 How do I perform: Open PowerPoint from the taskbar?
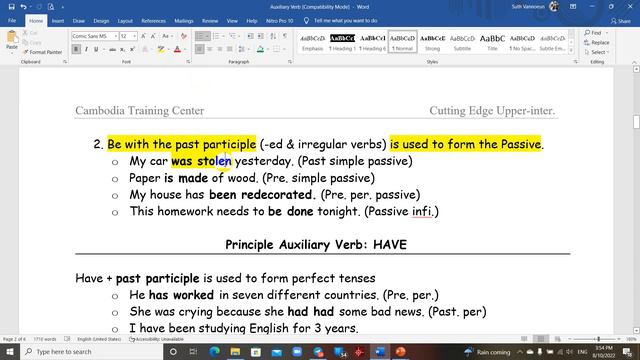point(400,351)
